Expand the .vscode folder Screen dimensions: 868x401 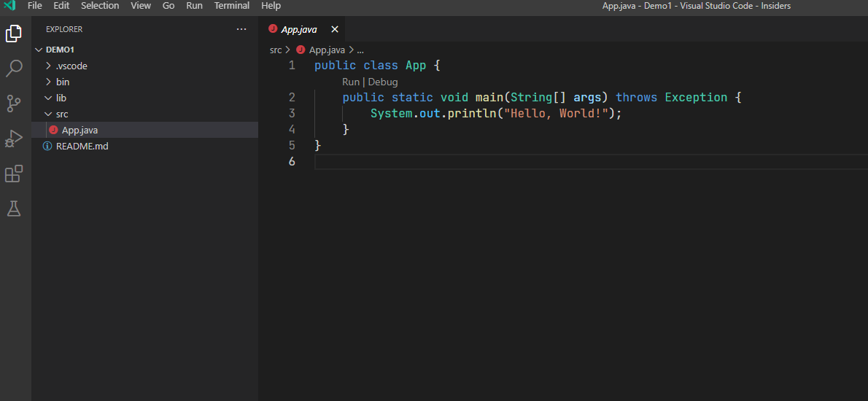click(x=71, y=66)
